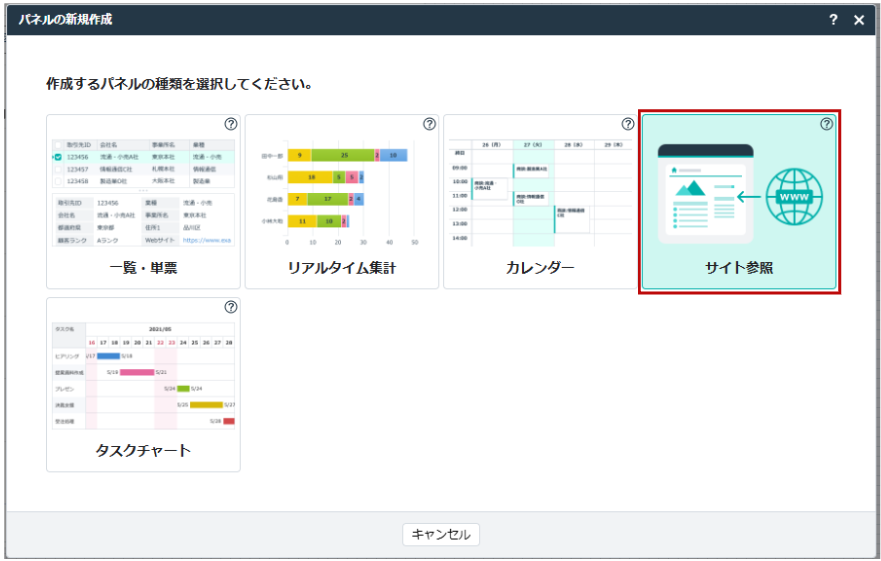Click the checked checkbox in the 一覧・単票 preview
Screen dimensions: 881x561
[58, 157]
